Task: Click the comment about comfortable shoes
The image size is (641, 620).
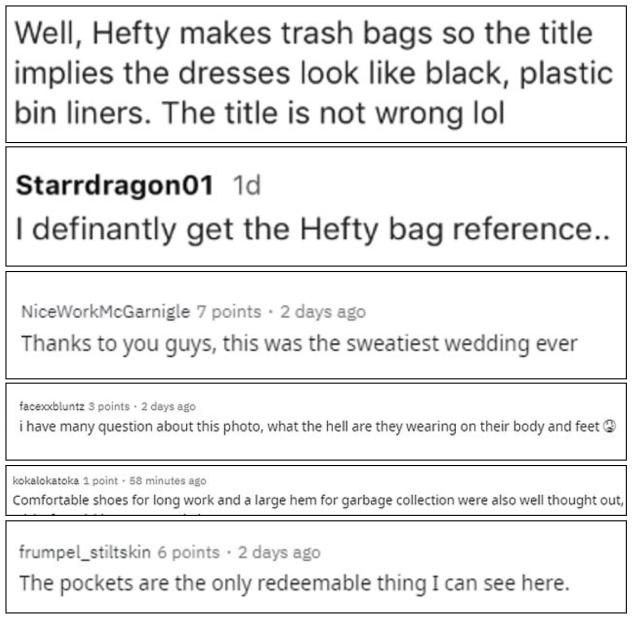Action: 318,500
